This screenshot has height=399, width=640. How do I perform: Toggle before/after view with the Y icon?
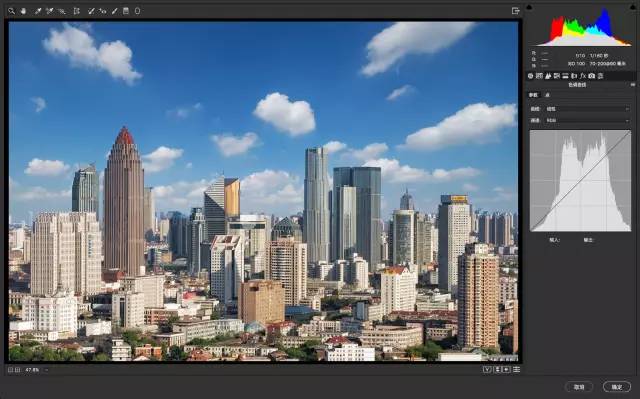point(487,369)
